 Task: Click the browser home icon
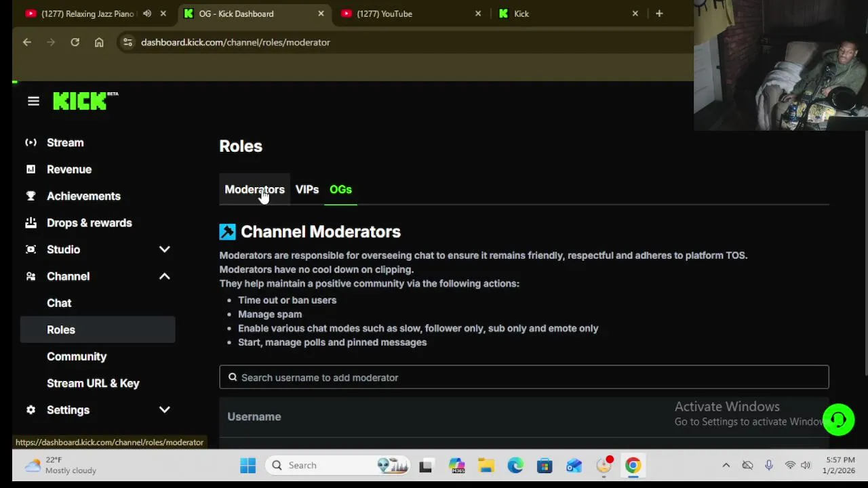pos(99,42)
